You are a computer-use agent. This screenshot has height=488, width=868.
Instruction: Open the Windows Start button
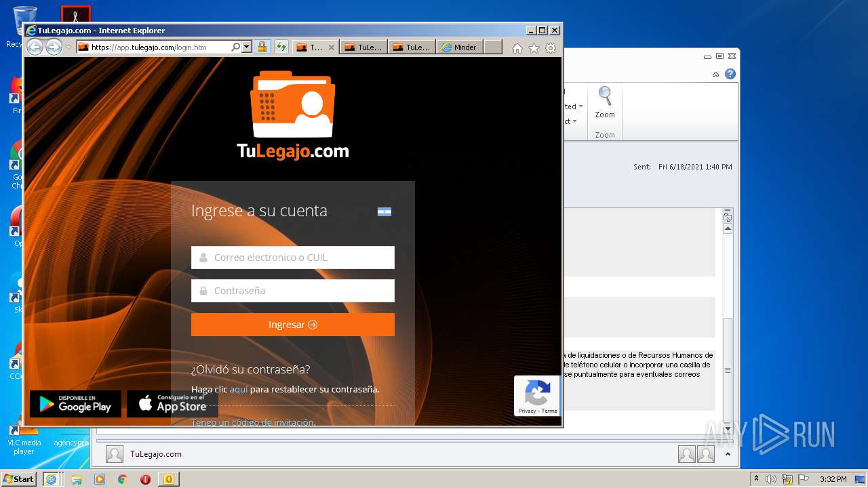pos(19,479)
